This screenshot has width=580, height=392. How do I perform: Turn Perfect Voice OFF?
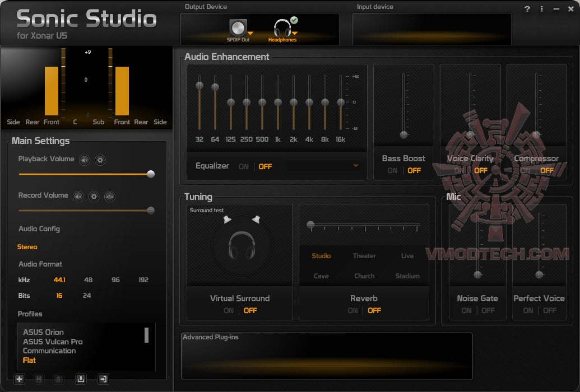click(549, 311)
